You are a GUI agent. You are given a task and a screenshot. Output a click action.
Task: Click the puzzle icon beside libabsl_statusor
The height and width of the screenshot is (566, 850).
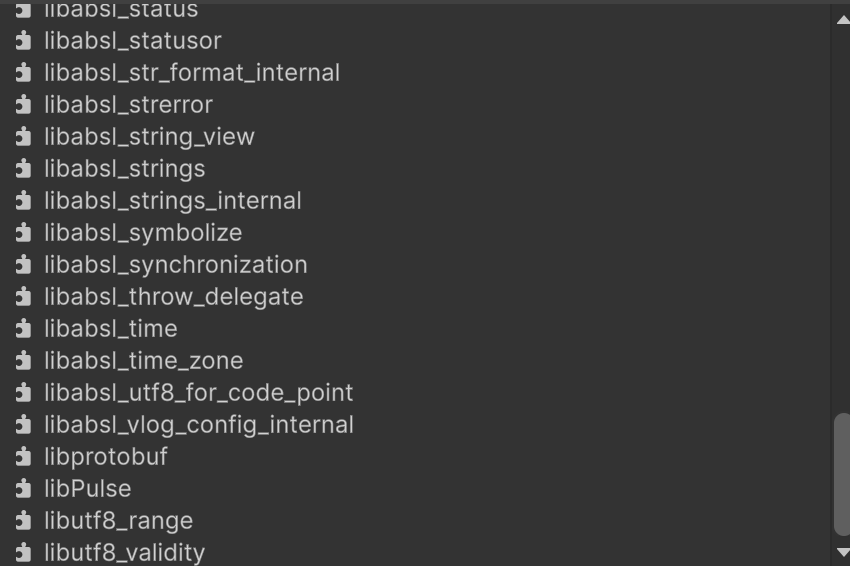pos(24,41)
